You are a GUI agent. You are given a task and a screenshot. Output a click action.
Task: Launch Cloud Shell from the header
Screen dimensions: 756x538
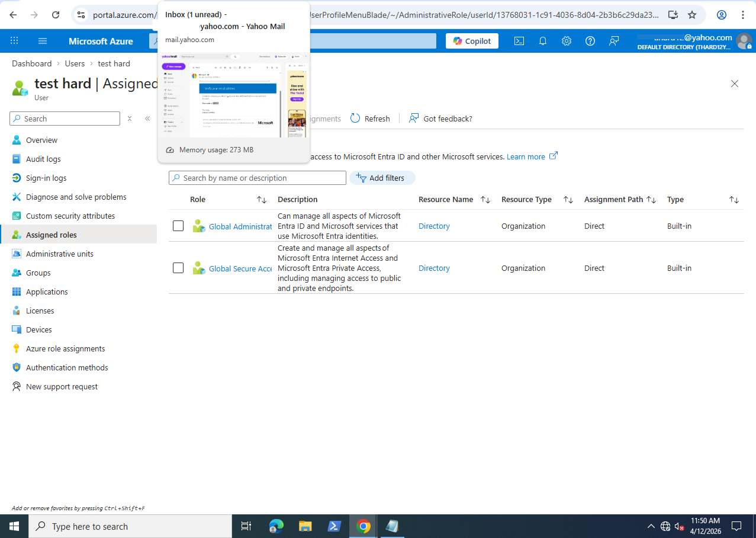519,41
